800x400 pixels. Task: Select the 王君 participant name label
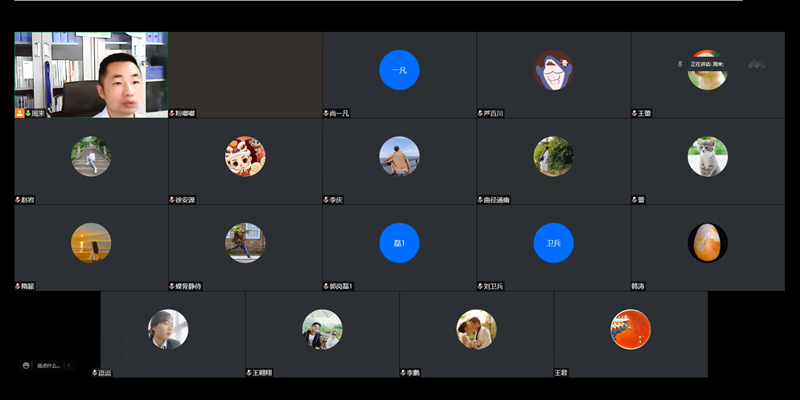click(561, 373)
